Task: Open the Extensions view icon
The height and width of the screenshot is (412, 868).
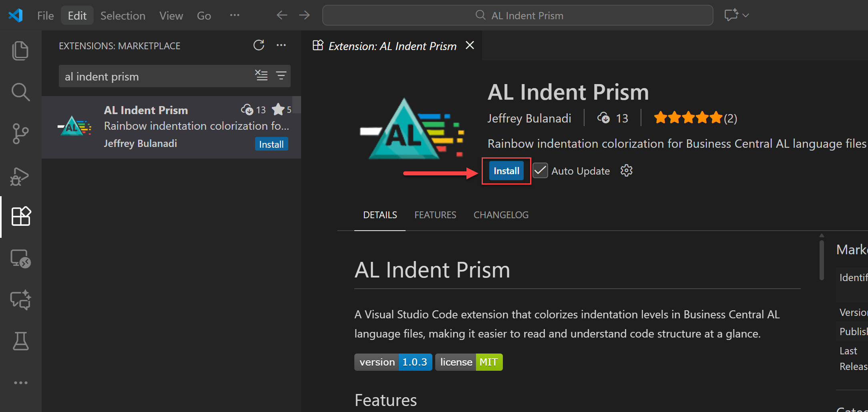Action: point(21,216)
